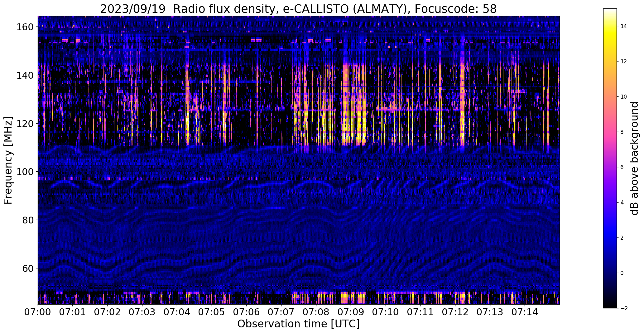
Task: Click the 07:14 time tick label
Action: coord(525,312)
